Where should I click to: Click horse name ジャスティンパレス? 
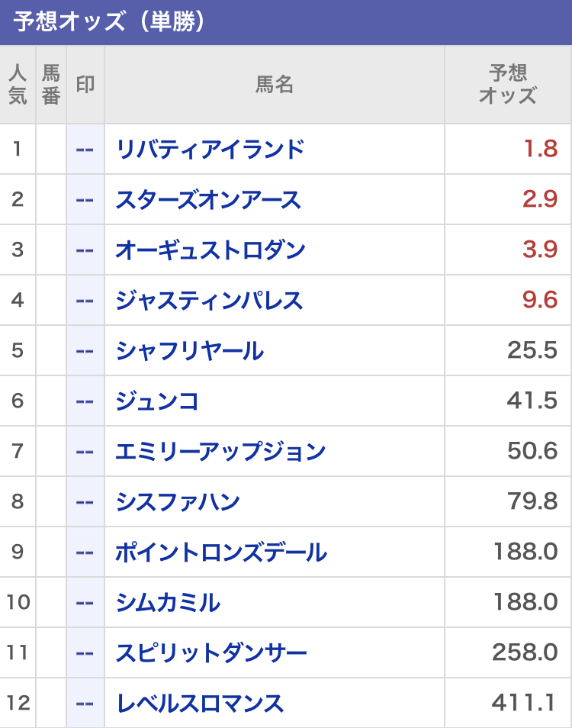[x=209, y=300]
